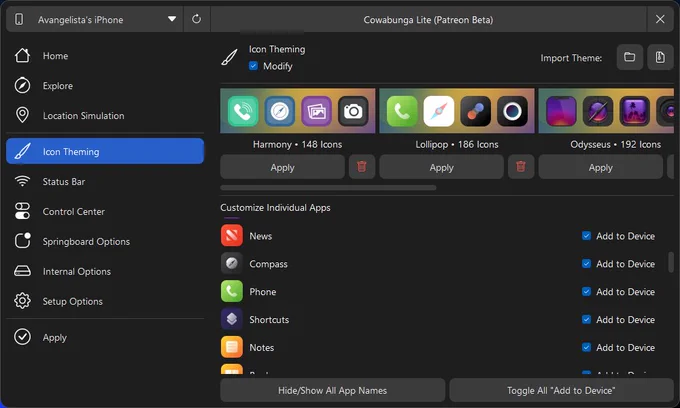The image size is (680, 408).
Task: Click the horizontal theme list scrollbar
Action: 328,188
